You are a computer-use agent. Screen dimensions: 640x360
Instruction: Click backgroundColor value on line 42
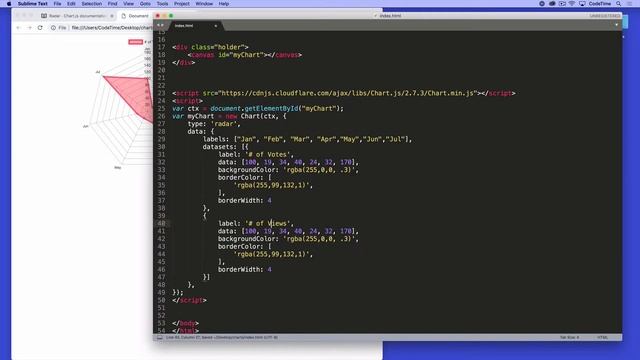320,239
